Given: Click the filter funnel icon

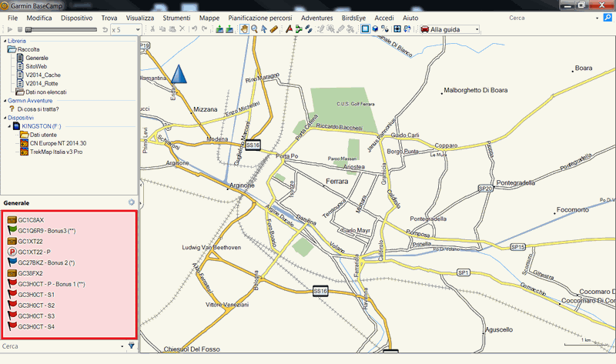Looking at the screenshot, I should click(131, 346).
